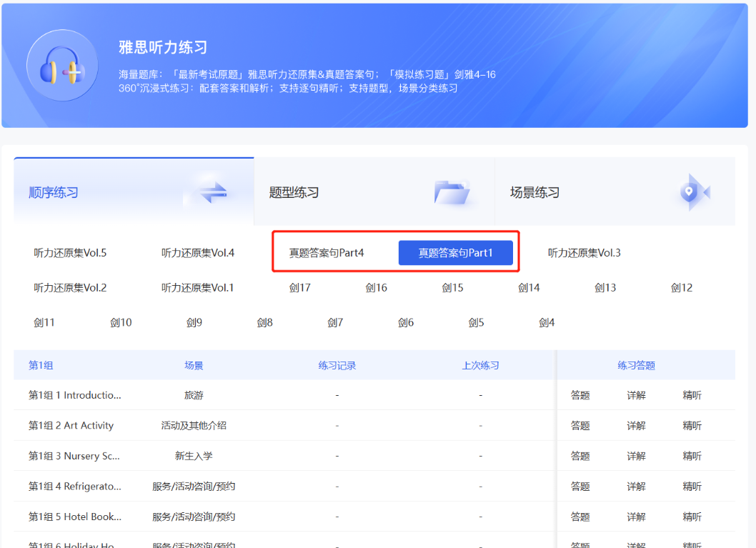
Task: Click the row title 第1组 4 Refrigerato...
Action: 75,487
